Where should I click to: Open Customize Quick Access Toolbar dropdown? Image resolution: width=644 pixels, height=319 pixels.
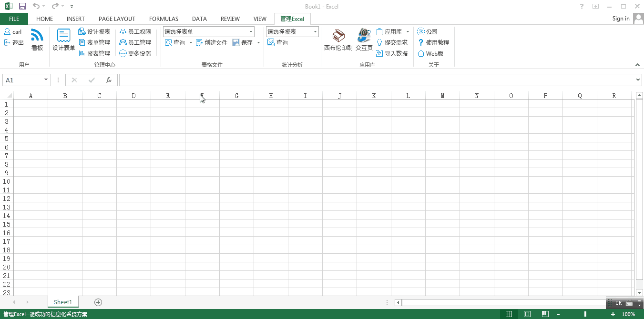[72, 7]
